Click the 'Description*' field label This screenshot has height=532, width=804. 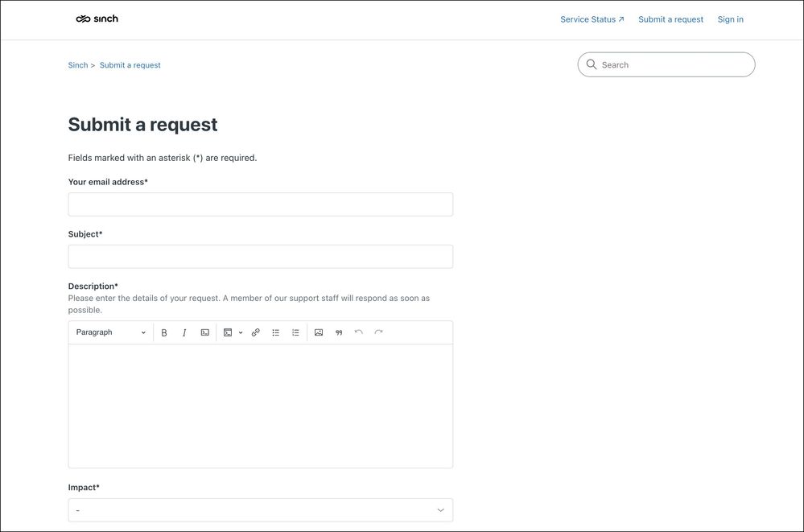point(93,287)
